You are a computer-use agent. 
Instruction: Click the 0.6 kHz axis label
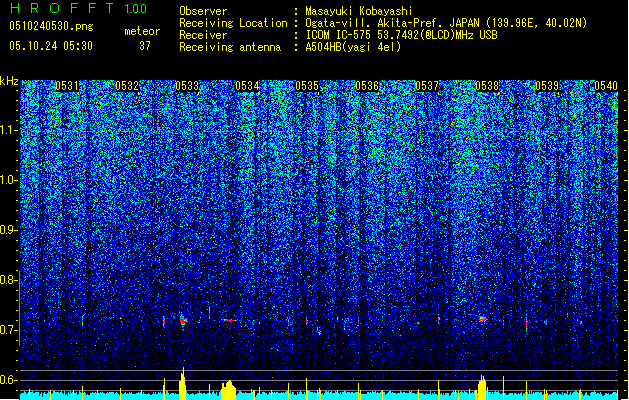(x=9, y=380)
